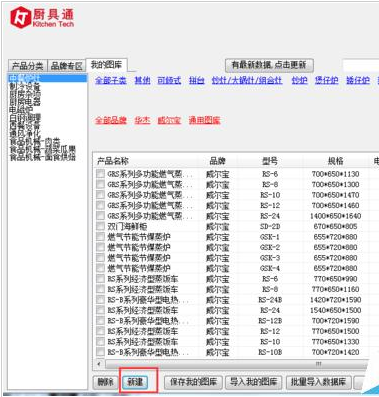Open the 炒炉 subcategory link

pyautogui.click(x=299, y=80)
